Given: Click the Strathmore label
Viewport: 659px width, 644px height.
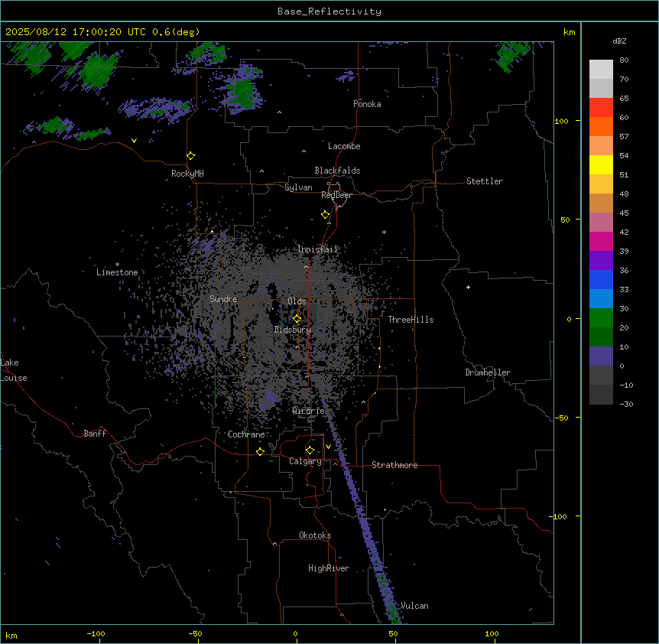Looking at the screenshot, I should [x=394, y=465].
